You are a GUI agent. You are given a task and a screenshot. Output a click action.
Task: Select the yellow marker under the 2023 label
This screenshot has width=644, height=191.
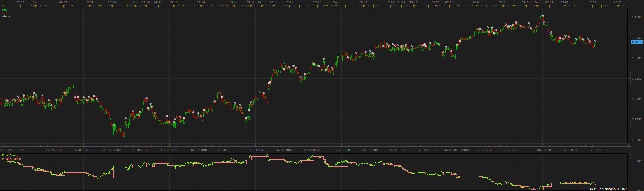[436, 6]
